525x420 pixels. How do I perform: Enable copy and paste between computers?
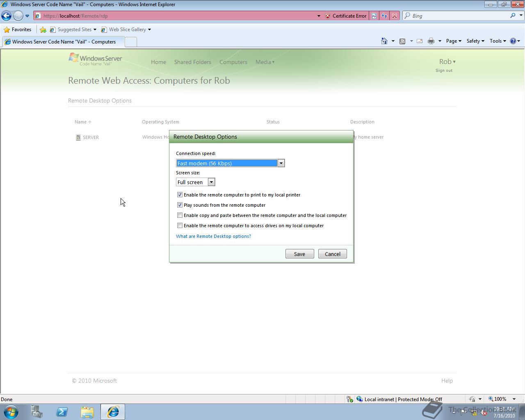[x=180, y=215]
